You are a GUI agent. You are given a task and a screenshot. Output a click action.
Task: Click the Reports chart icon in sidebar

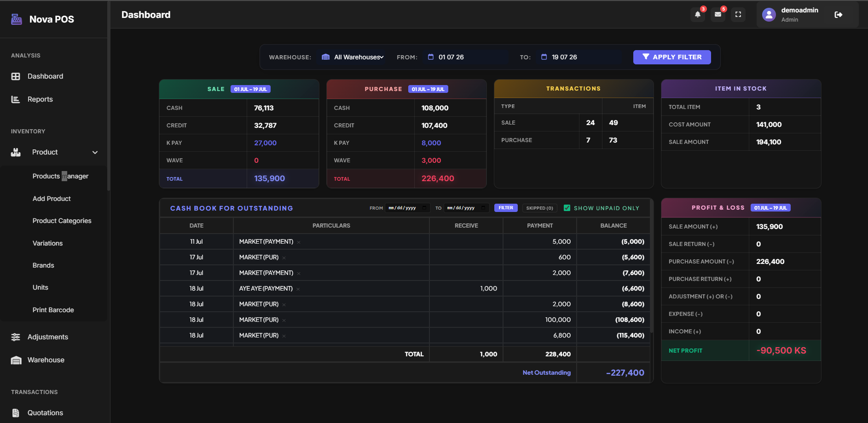pos(16,99)
